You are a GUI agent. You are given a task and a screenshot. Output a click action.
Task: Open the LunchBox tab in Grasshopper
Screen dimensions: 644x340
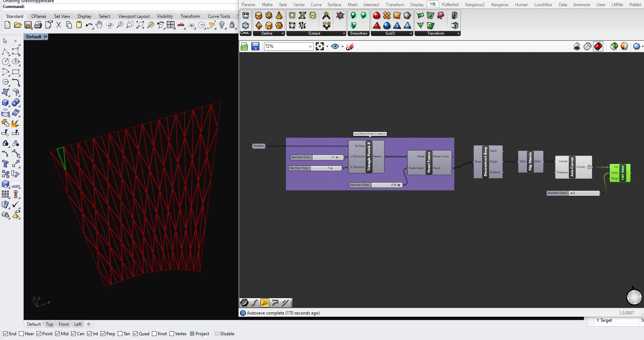click(x=543, y=5)
